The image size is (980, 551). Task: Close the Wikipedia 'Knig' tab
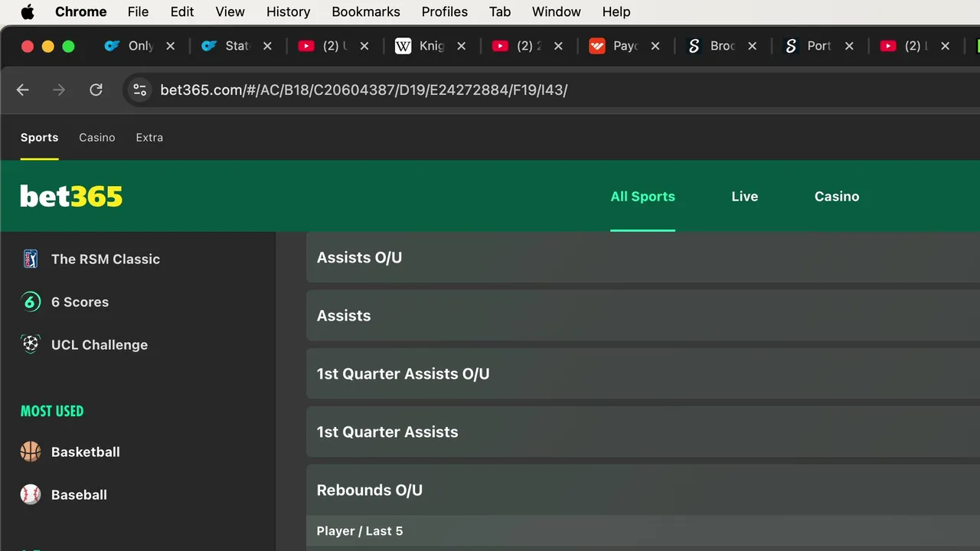(461, 46)
